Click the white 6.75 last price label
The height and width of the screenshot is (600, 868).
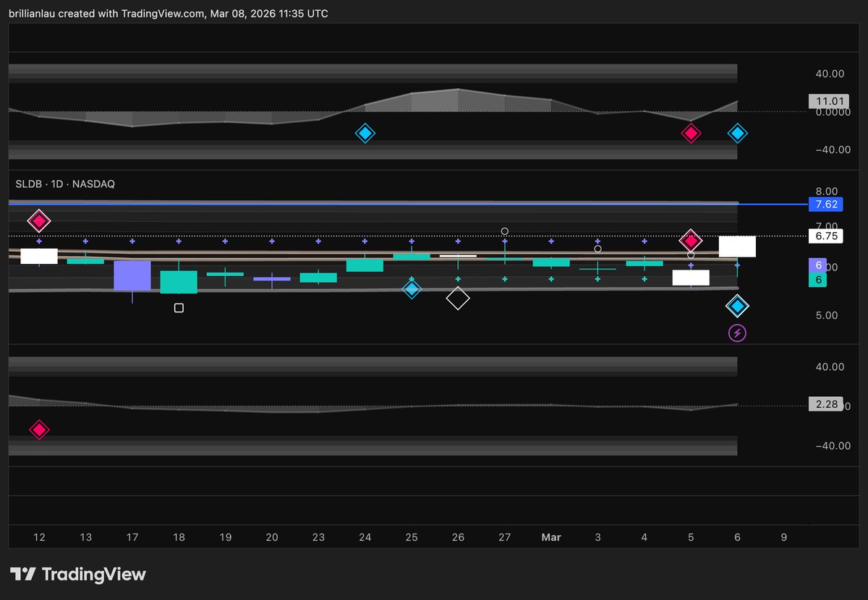pos(825,236)
